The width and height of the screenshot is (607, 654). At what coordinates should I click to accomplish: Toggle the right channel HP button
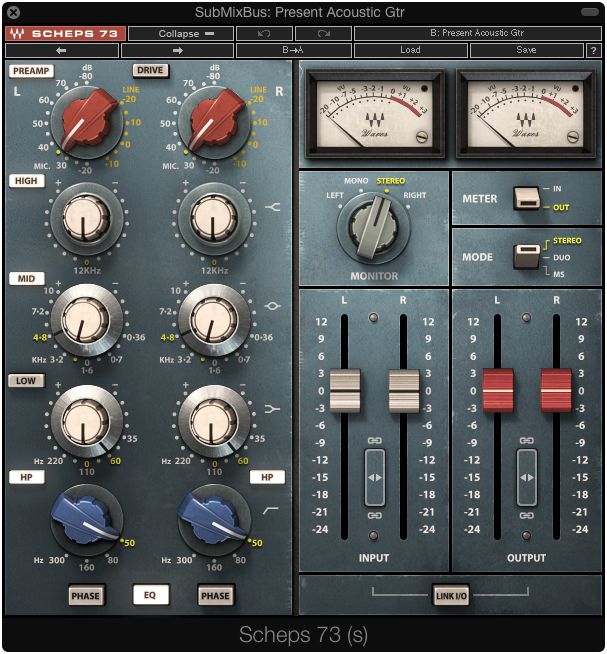(x=267, y=477)
